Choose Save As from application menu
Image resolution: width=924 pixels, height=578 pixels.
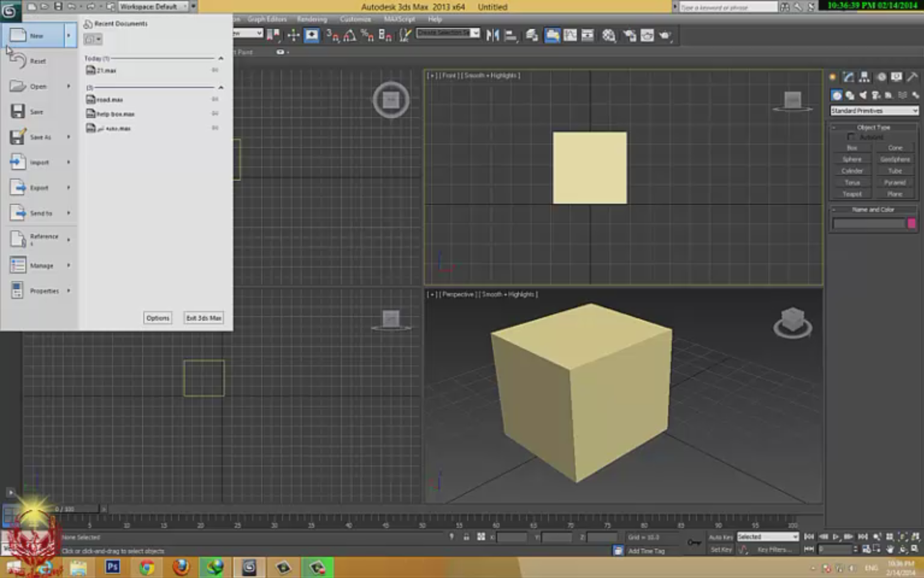[x=40, y=137]
